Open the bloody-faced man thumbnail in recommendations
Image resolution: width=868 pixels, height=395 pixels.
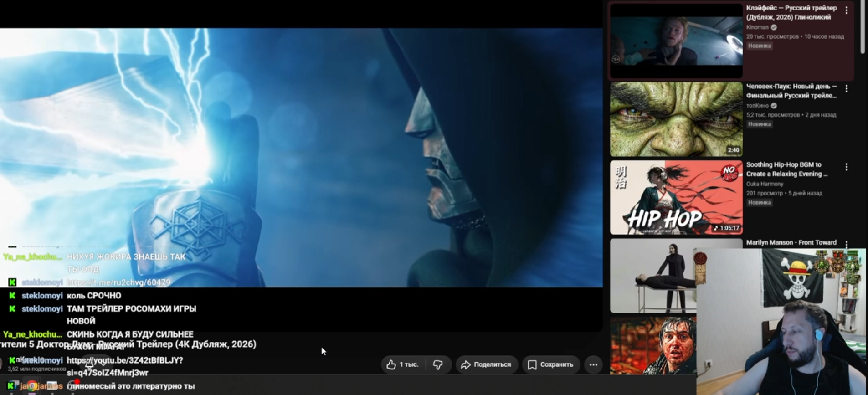click(653, 346)
